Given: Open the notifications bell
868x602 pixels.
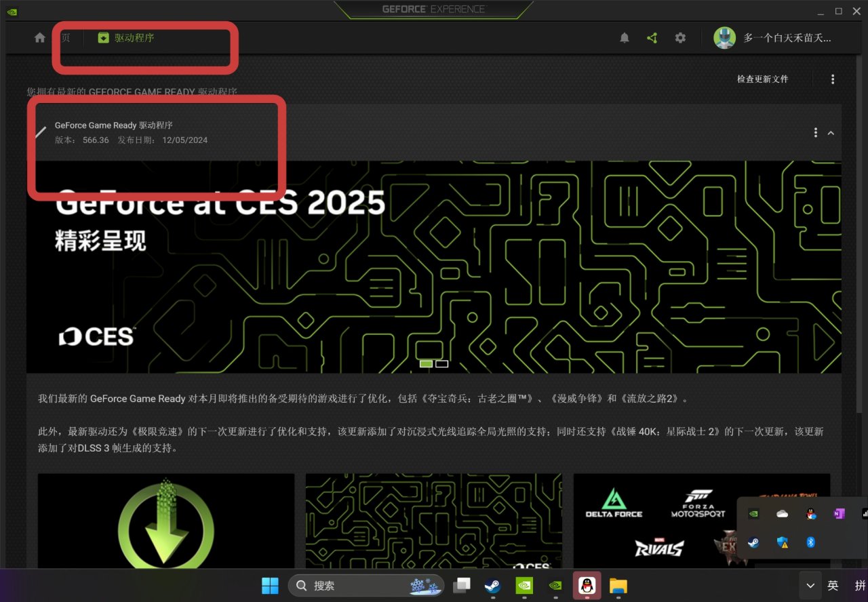Looking at the screenshot, I should (625, 38).
